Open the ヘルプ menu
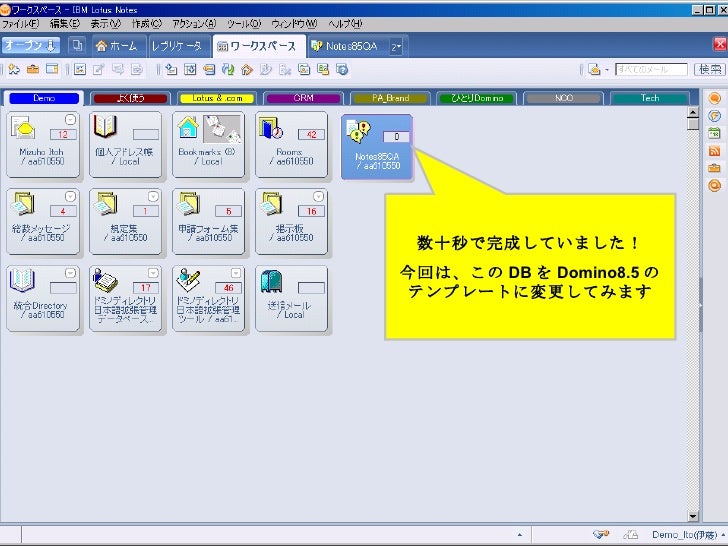Screen dimensions: 728x546 pyautogui.click(x=345, y=23)
